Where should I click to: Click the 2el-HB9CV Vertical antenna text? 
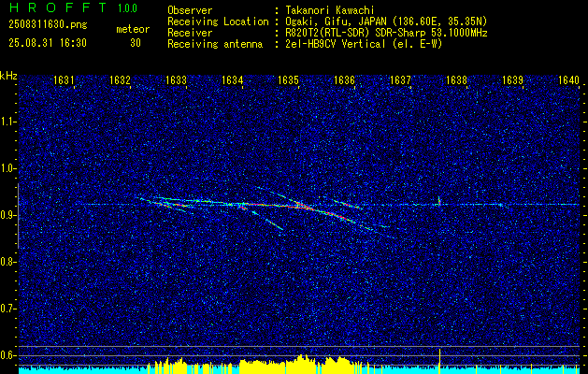point(365,44)
